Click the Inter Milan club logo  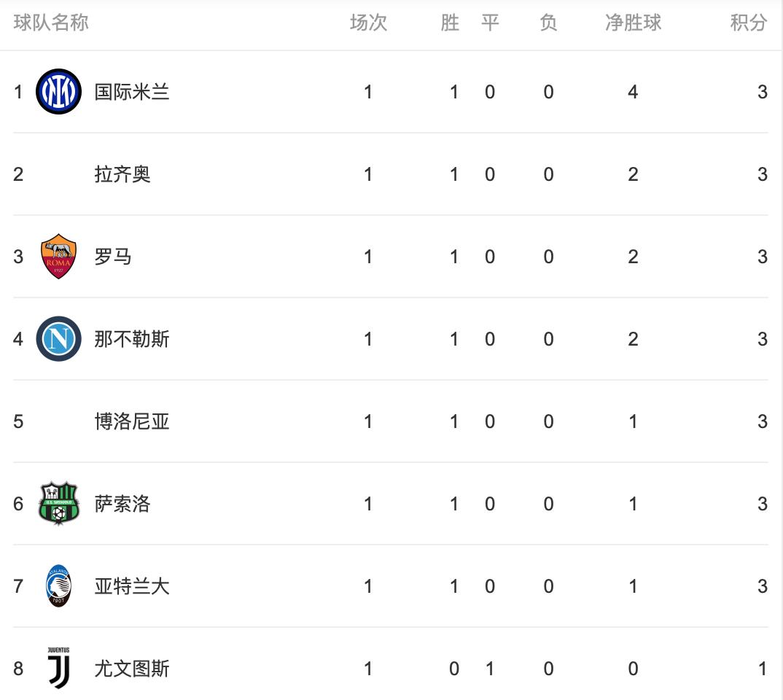coord(58,92)
